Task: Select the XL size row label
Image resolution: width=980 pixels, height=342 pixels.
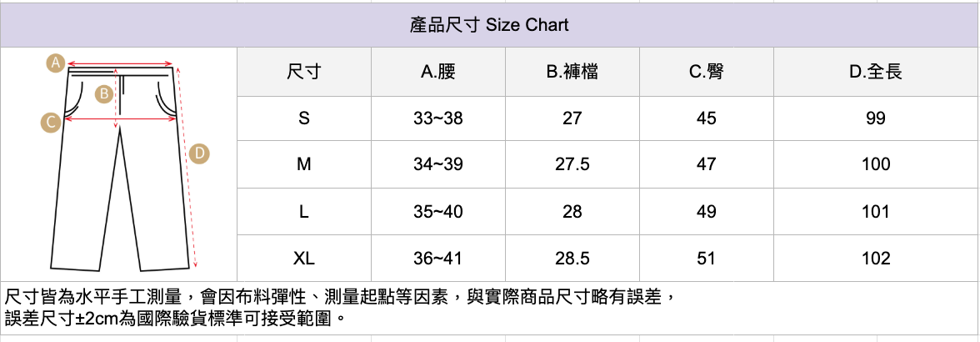Action: (304, 259)
